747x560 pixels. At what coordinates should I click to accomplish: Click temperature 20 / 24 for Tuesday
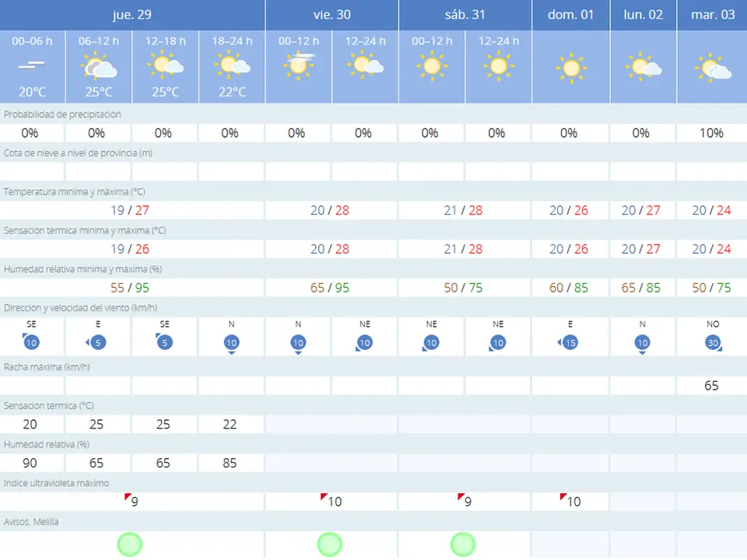[x=711, y=210]
